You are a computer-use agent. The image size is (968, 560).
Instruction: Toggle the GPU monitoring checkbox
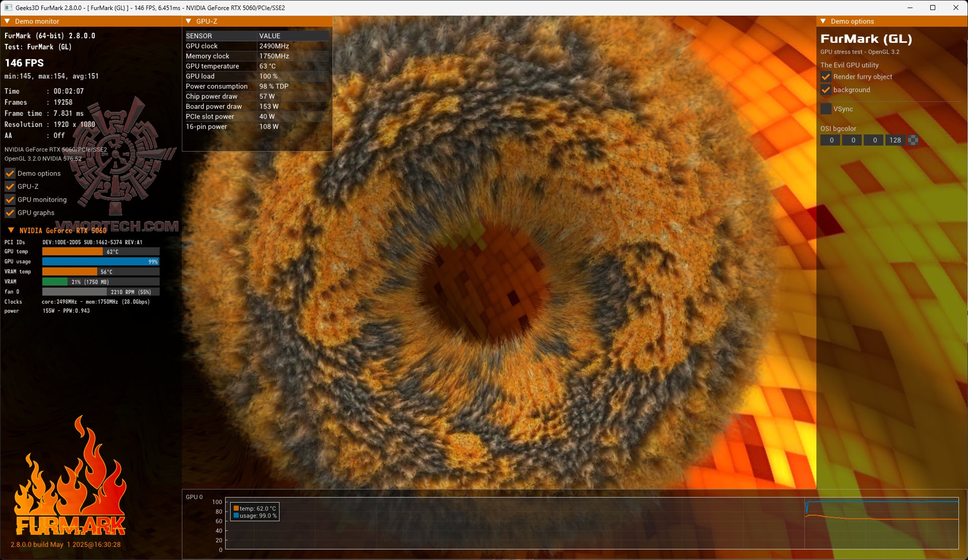tap(10, 199)
